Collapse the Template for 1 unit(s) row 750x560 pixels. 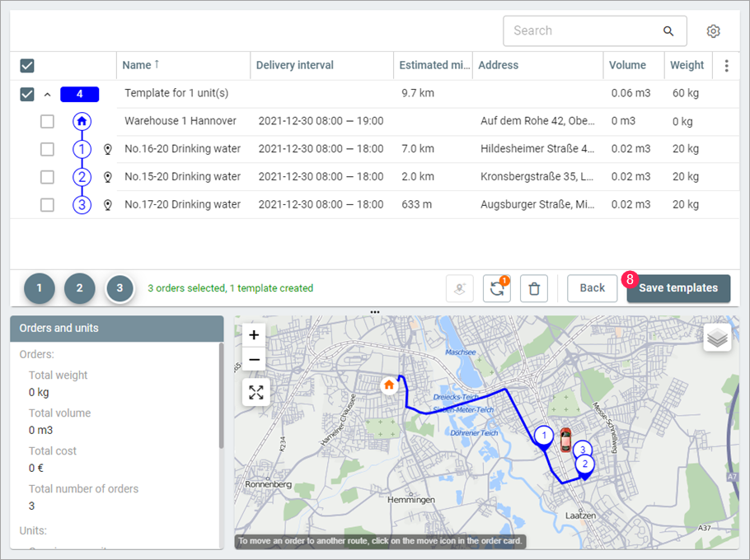47,94
